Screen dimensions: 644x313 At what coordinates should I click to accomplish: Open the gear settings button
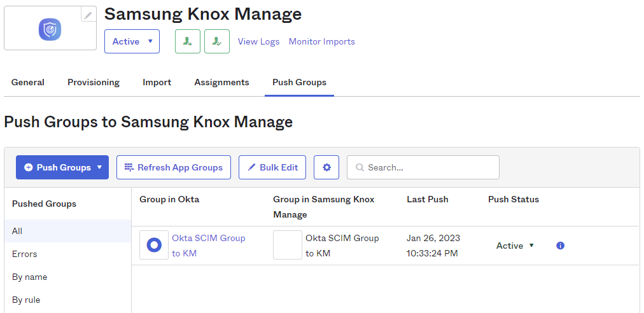point(326,167)
